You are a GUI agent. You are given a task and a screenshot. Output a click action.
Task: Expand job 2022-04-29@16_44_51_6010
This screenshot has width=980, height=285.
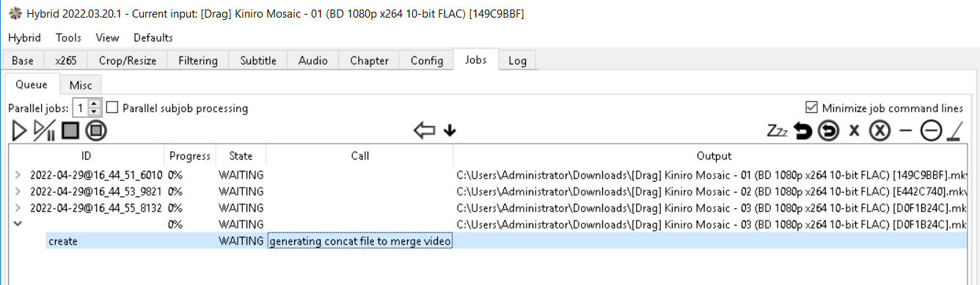[18, 175]
